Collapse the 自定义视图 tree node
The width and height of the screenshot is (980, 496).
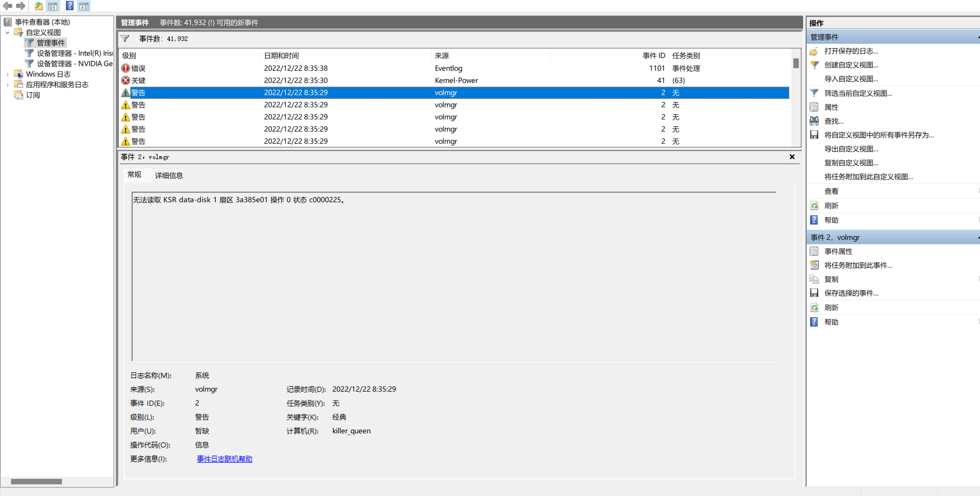pyautogui.click(x=7, y=32)
